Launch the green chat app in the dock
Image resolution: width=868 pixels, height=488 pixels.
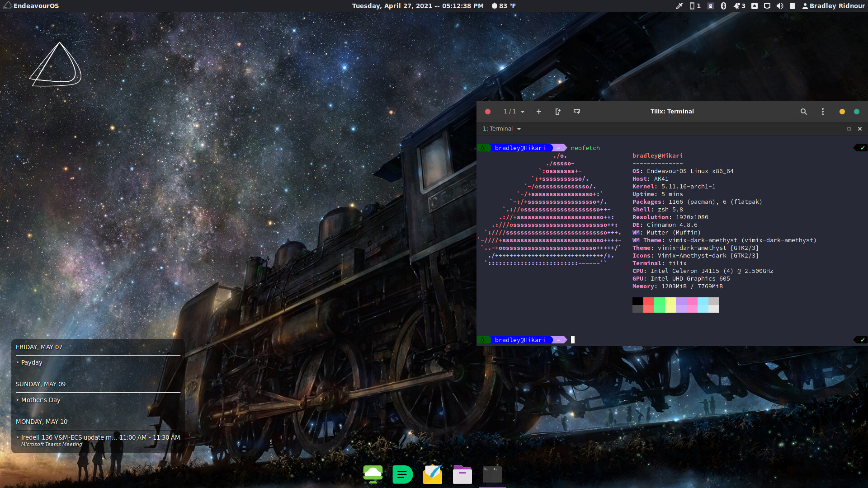click(403, 474)
